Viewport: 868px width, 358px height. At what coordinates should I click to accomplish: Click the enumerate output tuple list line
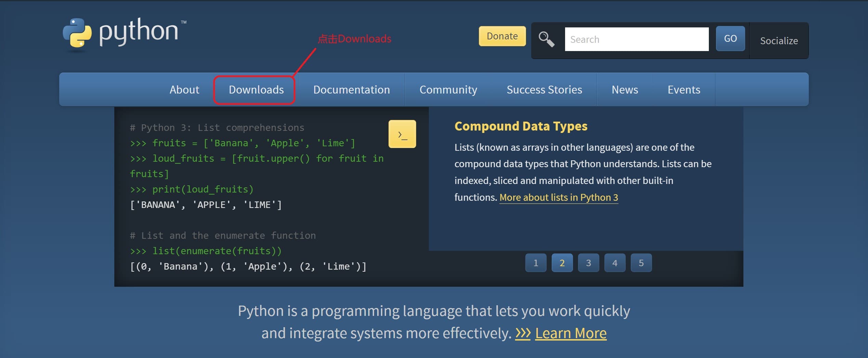(x=248, y=266)
